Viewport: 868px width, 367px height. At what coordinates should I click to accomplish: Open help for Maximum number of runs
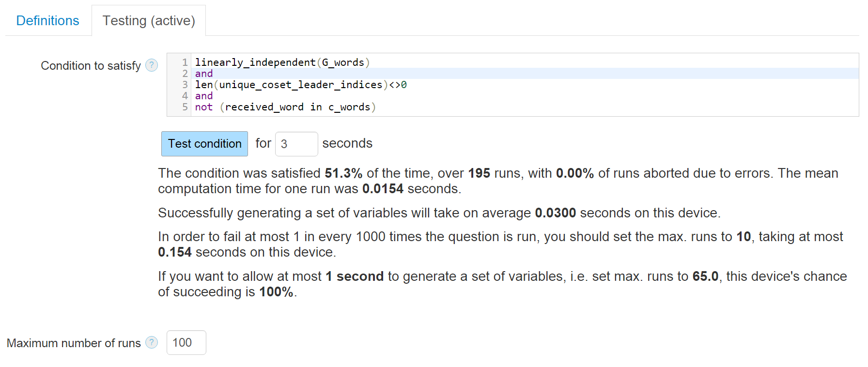point(152,343)
